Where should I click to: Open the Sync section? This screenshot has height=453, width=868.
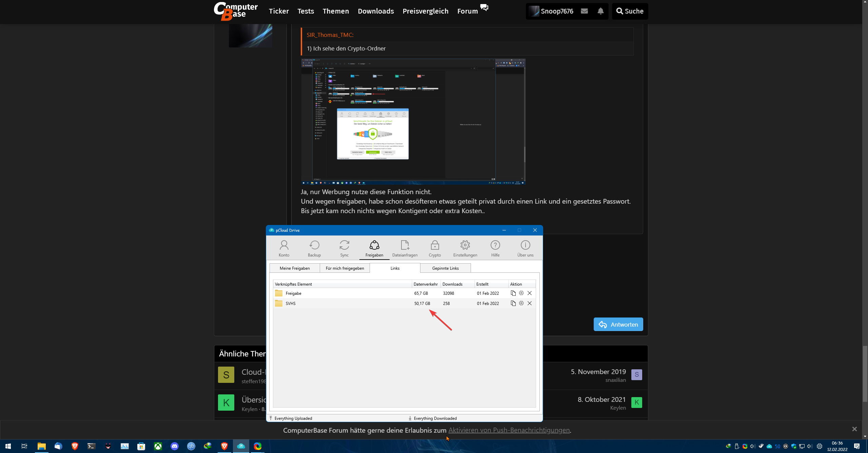tap(344, 248)
